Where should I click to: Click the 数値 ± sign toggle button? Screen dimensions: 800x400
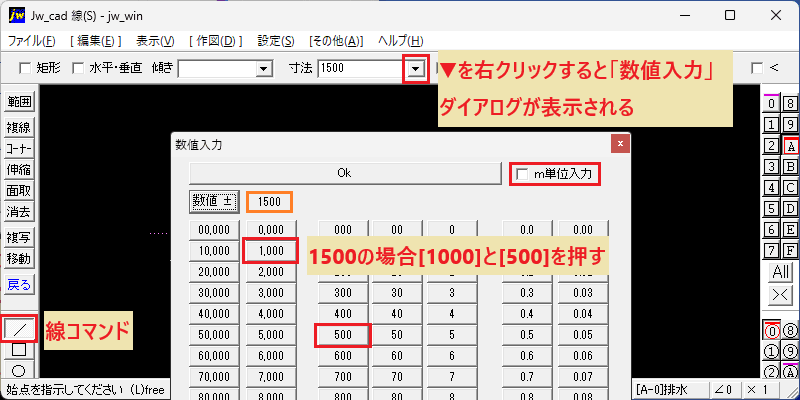coord(214,202)
